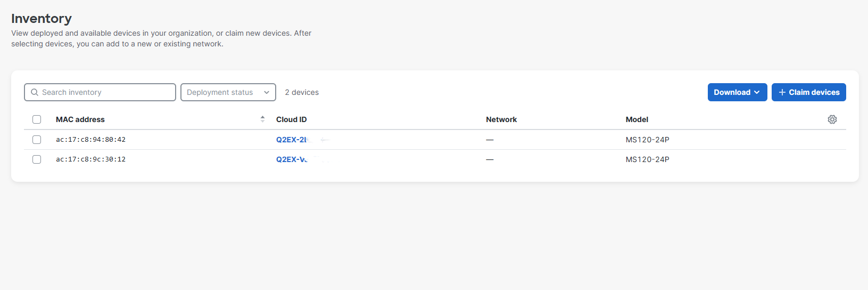The height and width of the screenshot is (290, 868).
Task: Open the Deployment status dropdown
Action: click(228, 92)
